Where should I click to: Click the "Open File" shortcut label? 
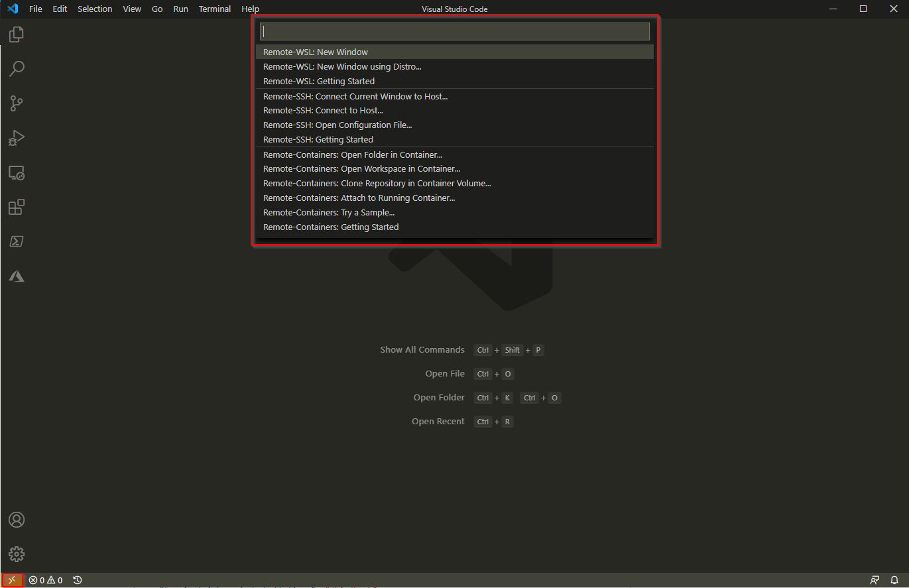pyautogui.click(x=445, y=373)
